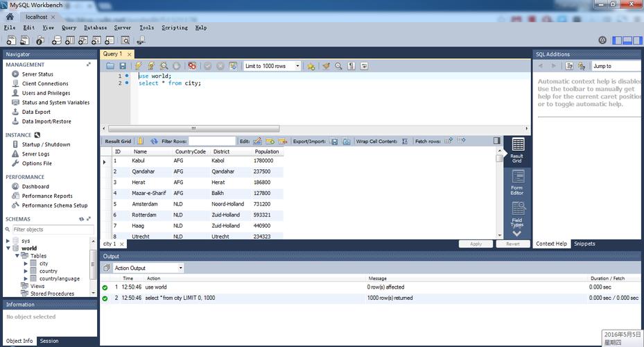Select the city table in schemas
The image size is (644, 347).
tap(43, 264)
